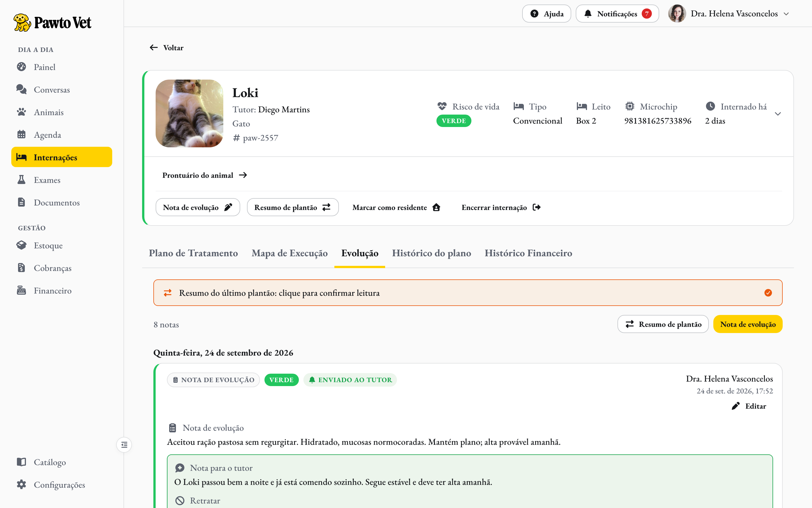Click the paw-2557 identifier text
Viewport: 812px width, 508px height.
point(261,138)
